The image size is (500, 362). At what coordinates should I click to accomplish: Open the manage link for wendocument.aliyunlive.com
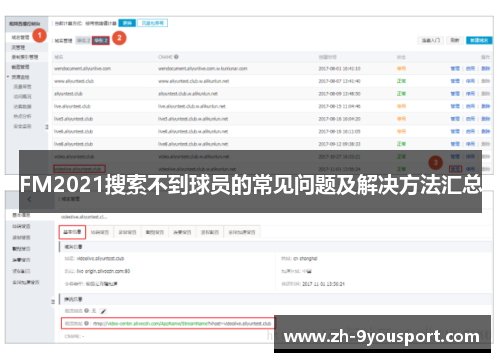click(x=455, y=68)
